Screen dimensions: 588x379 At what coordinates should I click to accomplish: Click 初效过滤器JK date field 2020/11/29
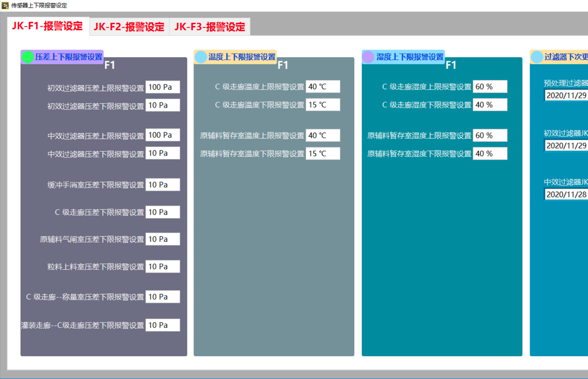566,146
